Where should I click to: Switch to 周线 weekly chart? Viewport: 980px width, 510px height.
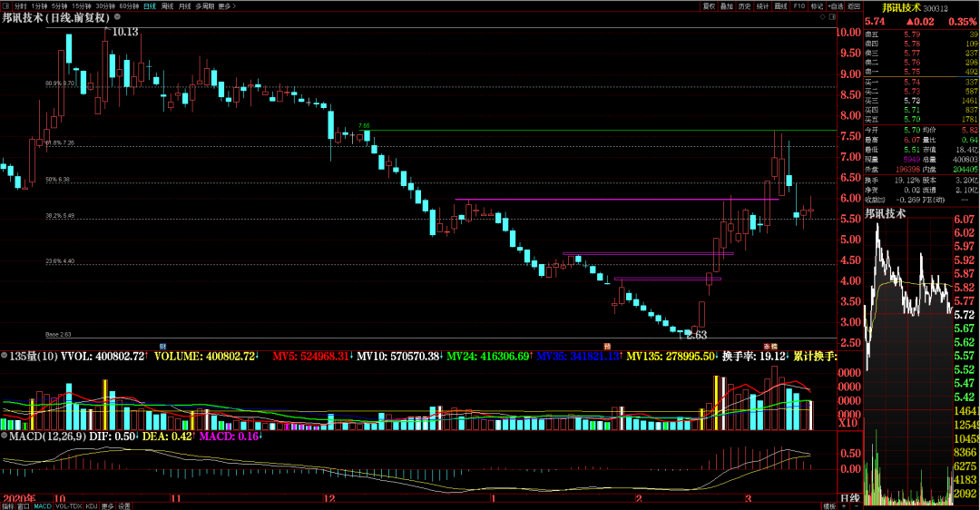point(168,5)
